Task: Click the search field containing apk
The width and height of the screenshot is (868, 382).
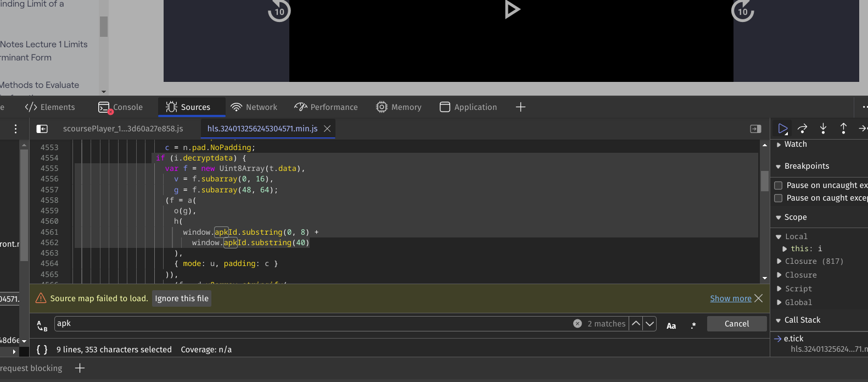Action: 313,324
